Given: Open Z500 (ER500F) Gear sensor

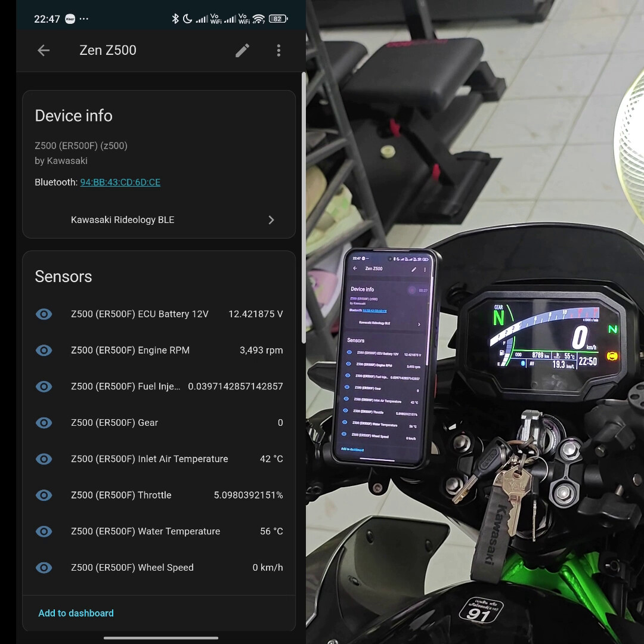Looking at the screenshot, I should (x=159, y=423).
